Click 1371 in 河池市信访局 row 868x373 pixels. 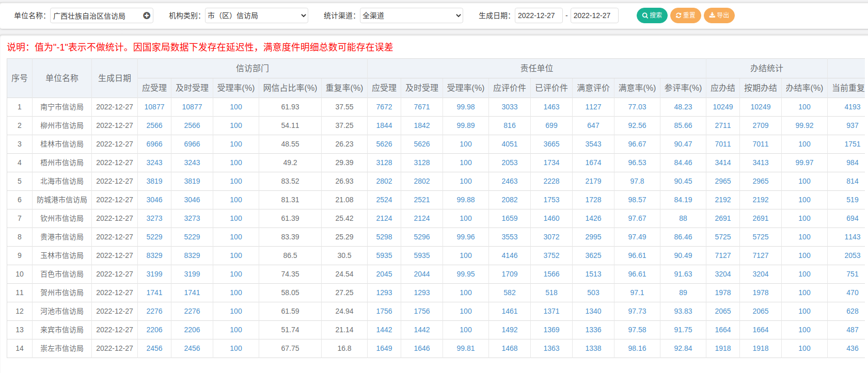(551, 311)
